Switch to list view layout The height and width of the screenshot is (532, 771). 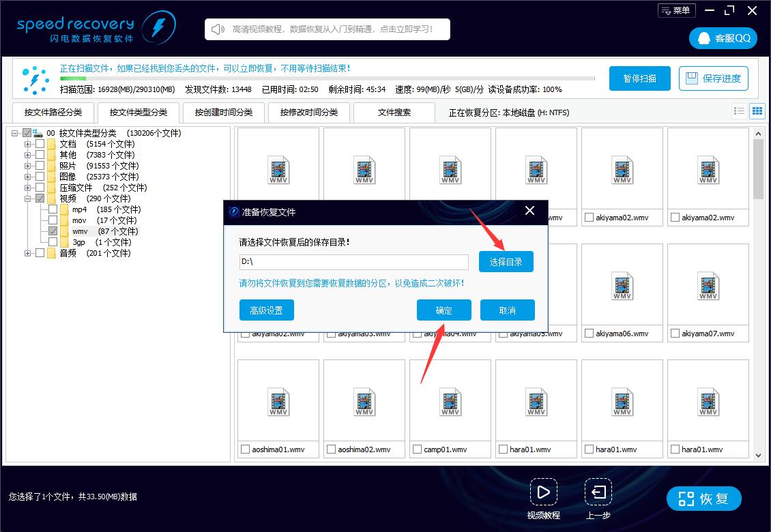[x=740, y=110]
